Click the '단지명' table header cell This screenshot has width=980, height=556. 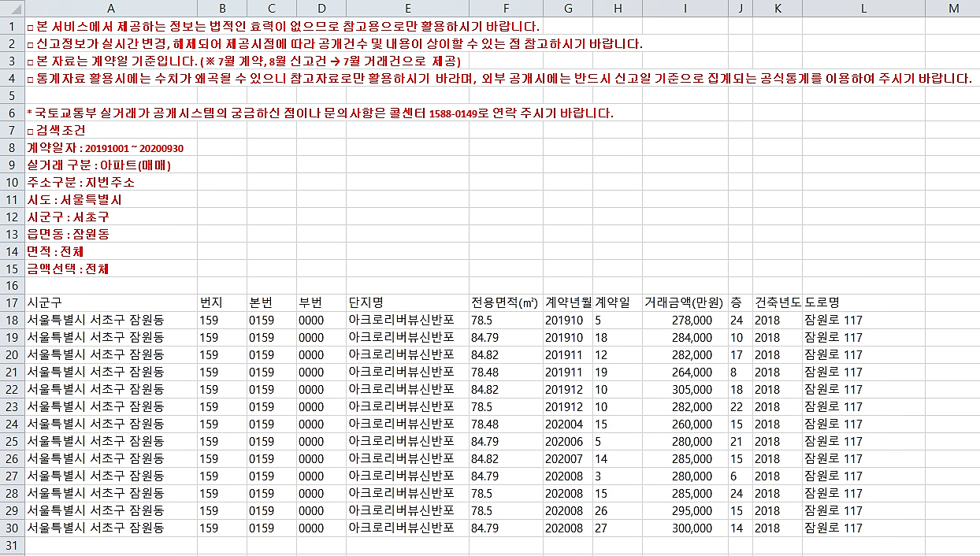[407, 302]
